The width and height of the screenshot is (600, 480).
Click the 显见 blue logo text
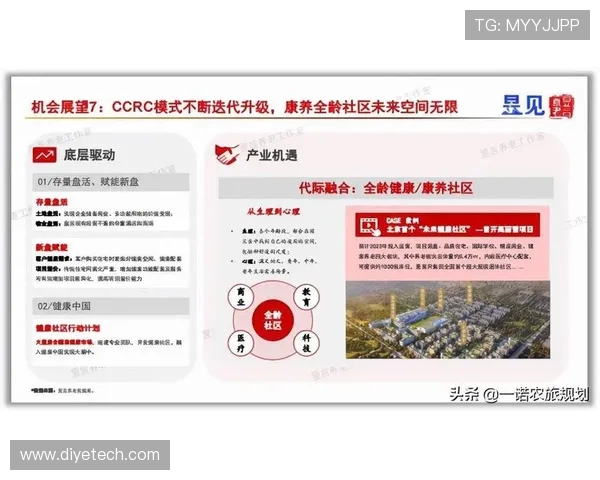pos(525,104)
